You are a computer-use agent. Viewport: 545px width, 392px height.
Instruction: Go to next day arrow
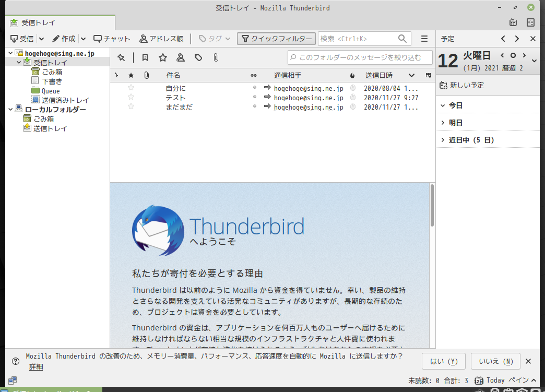(x=524, y=55)
